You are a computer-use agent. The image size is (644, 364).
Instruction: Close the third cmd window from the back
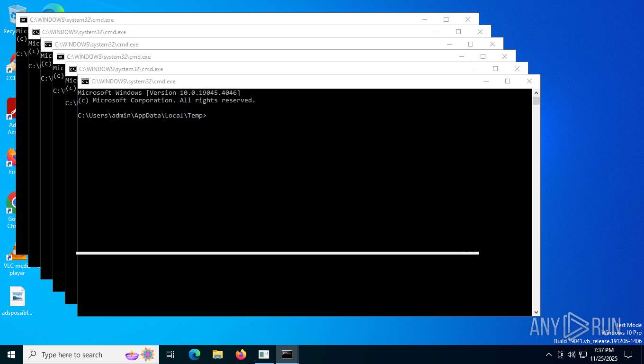click(x=492, y=45)
